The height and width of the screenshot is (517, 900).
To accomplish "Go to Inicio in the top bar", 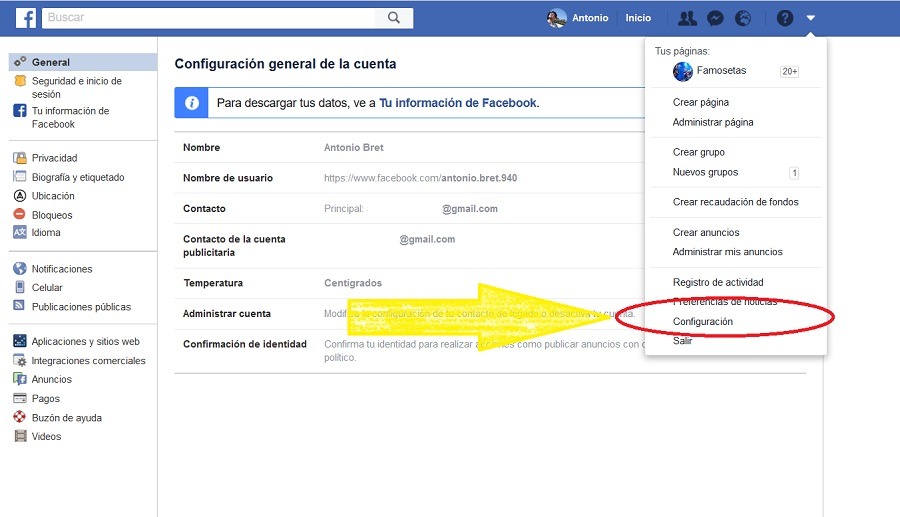I will tap(638, 18).
